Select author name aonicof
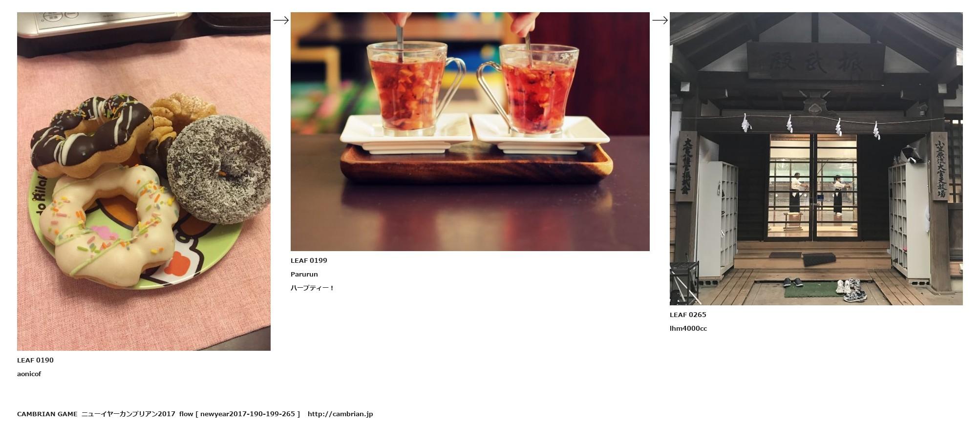 [x=29, y=374]
